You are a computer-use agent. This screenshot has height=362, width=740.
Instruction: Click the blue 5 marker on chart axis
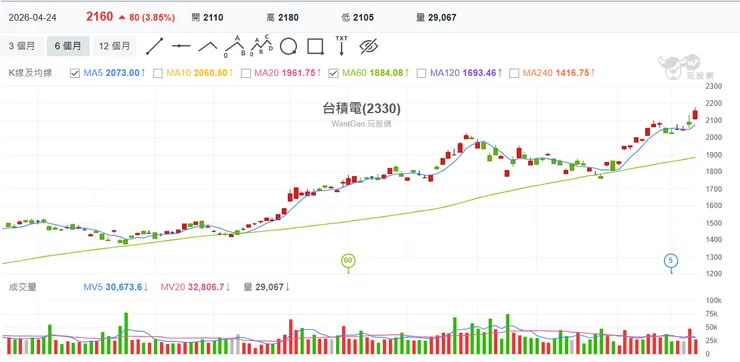click(671, 261)
